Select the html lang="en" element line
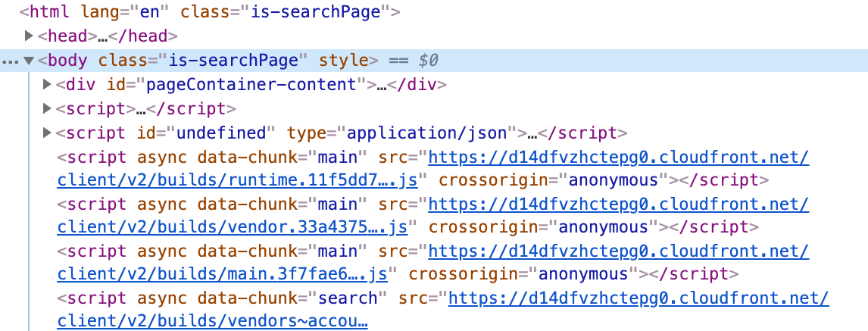 pos(210,12)
